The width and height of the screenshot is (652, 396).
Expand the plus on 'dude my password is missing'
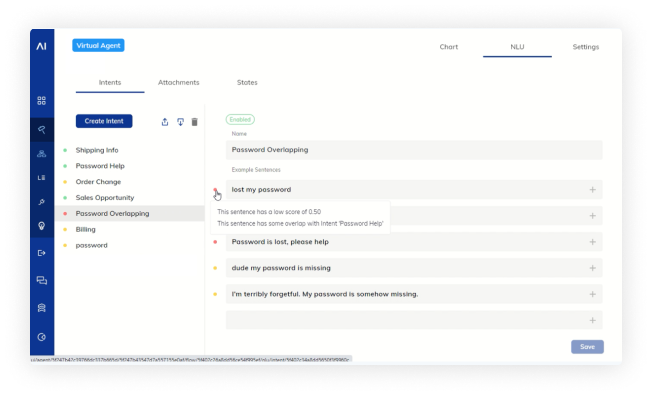[593, 268]
